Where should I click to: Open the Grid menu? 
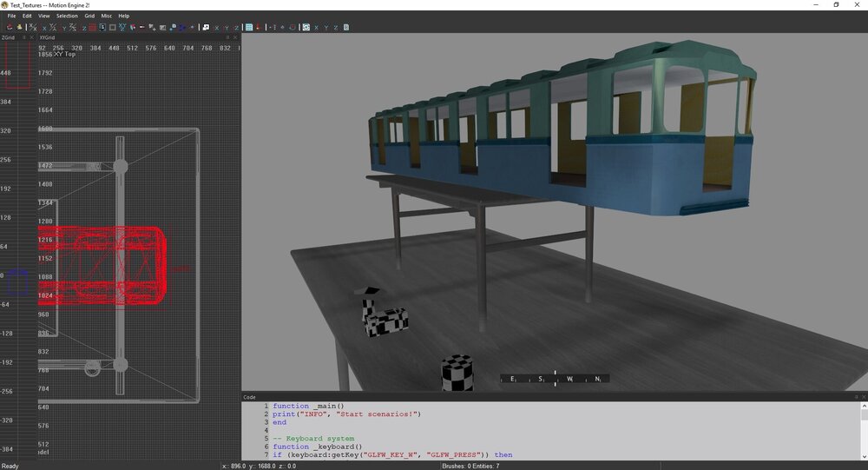(89, 16)
